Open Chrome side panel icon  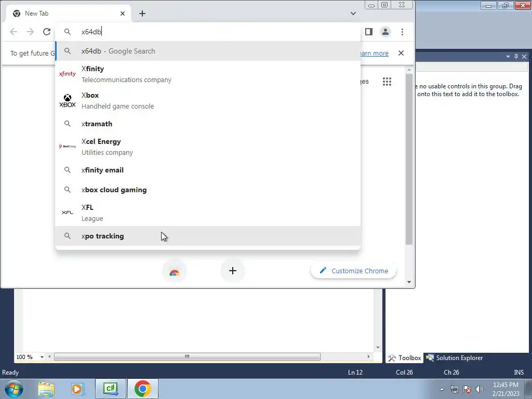coord(369,32)
